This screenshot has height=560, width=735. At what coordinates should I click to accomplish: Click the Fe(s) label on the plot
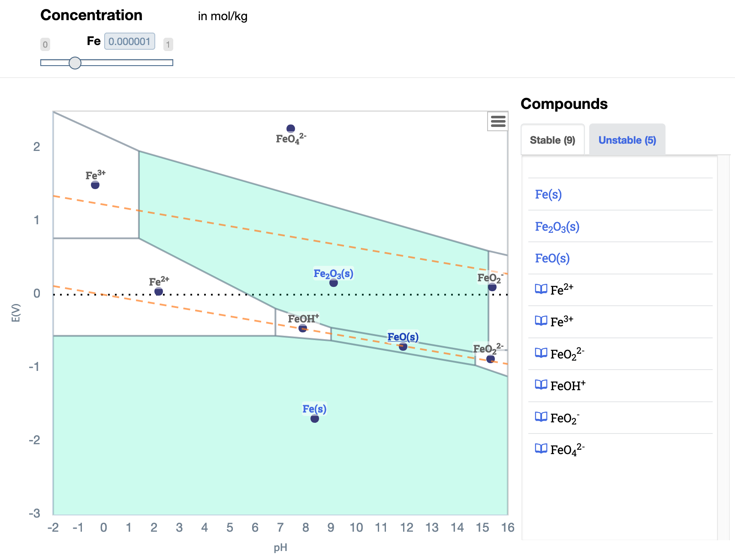click(x=315, y=409)
